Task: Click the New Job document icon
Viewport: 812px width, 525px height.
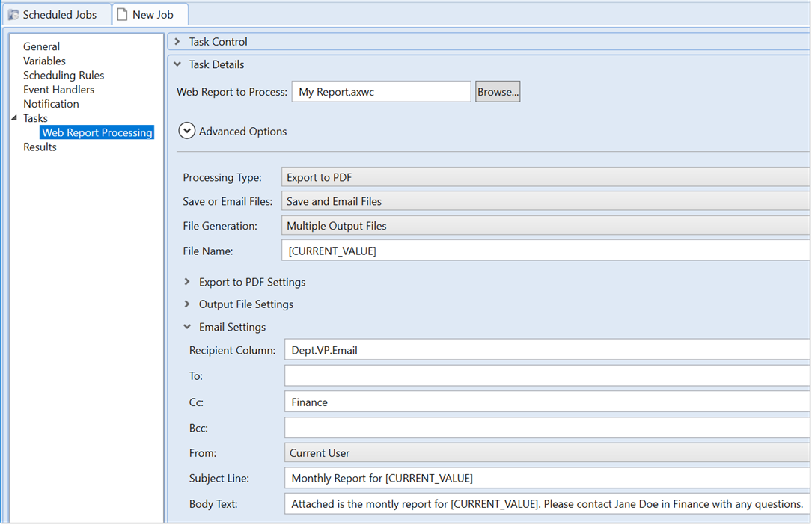Action: [x=122, y=14]
